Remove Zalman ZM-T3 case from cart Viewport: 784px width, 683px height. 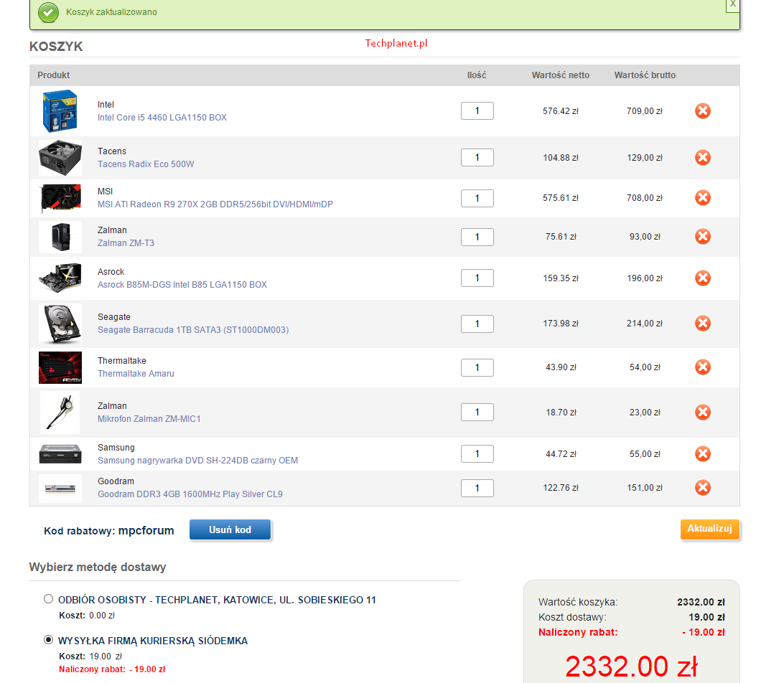point(702,236)
